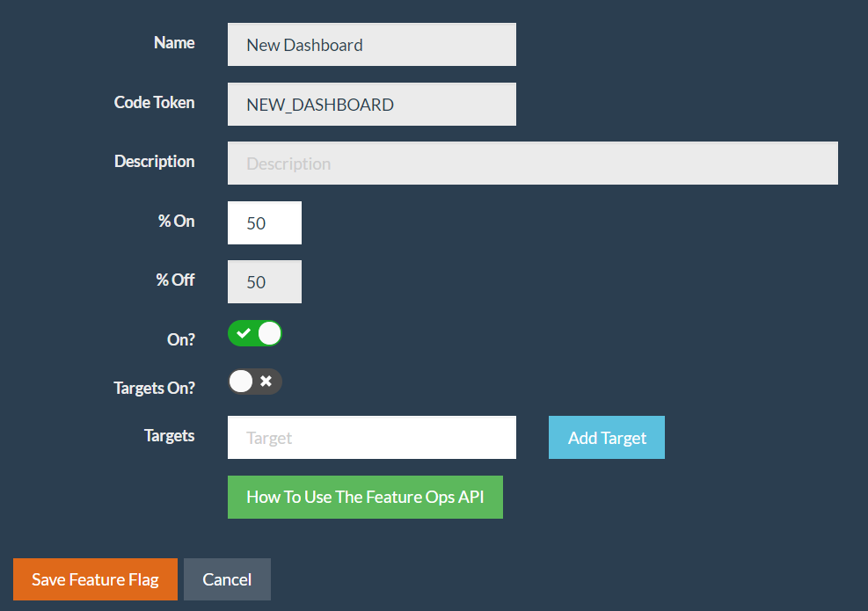The height and width of the screenshot is (611, 868).
Task: Click the Code Token label
Action: coord(154,102)
